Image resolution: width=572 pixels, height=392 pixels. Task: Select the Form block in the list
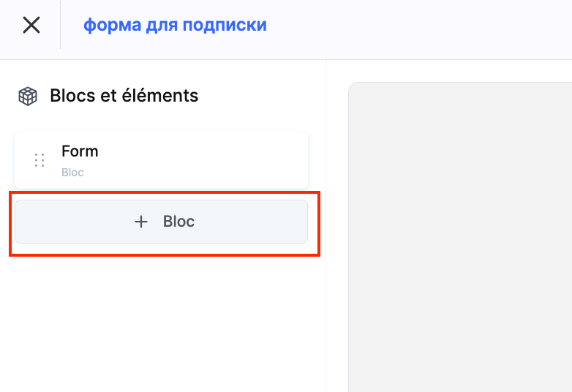(161, 160)
